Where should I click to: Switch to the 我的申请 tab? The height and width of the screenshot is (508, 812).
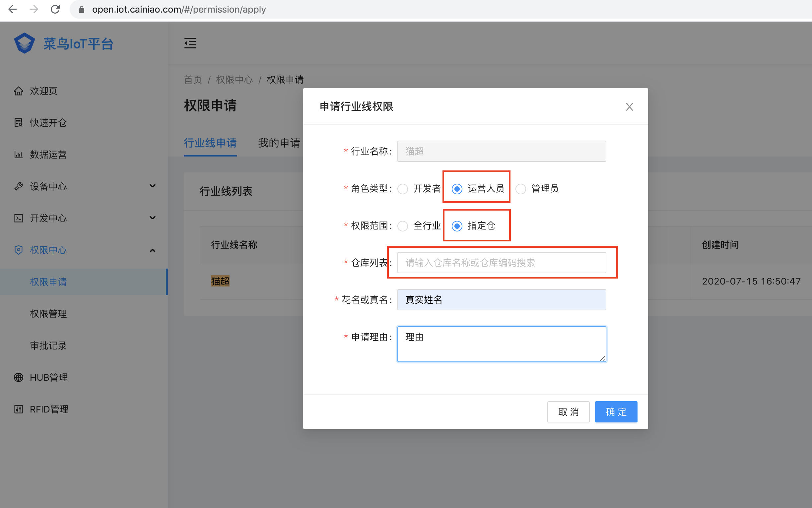pos(279,143)
